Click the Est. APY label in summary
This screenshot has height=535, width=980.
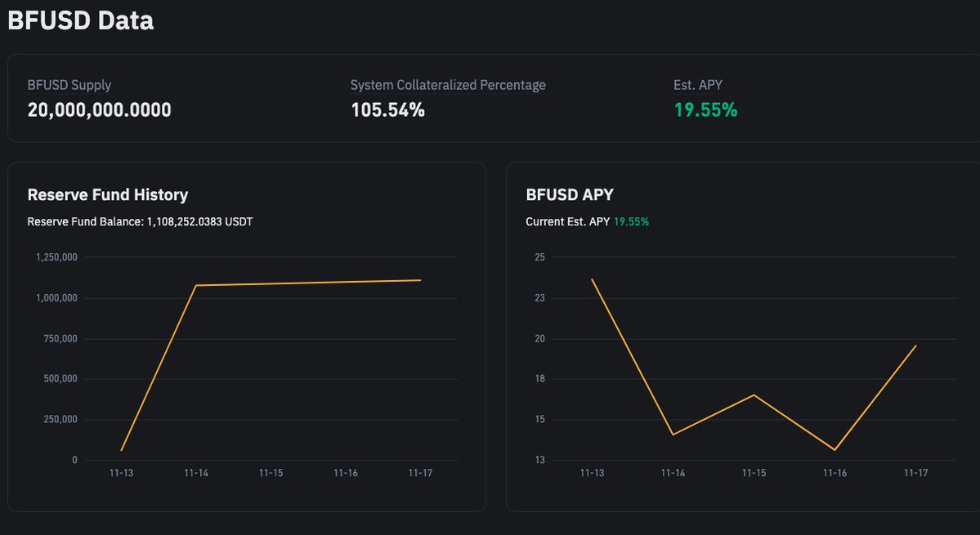[x=698, y=85]
